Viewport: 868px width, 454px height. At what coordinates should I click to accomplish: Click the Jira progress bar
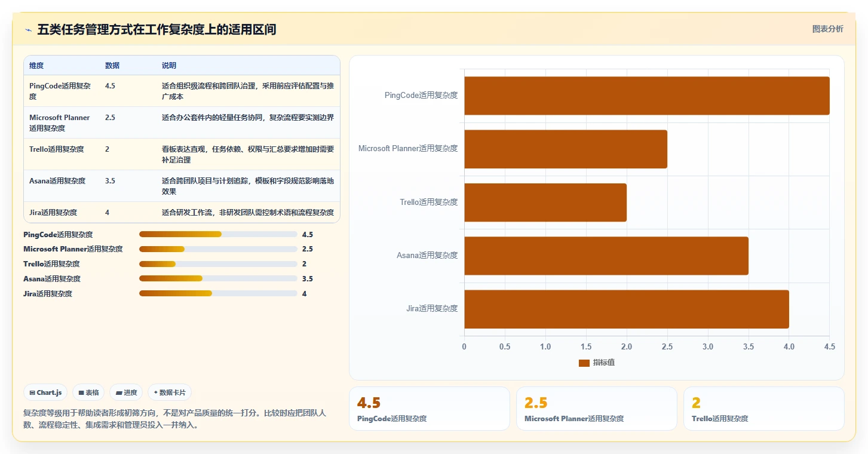[218, 293]
